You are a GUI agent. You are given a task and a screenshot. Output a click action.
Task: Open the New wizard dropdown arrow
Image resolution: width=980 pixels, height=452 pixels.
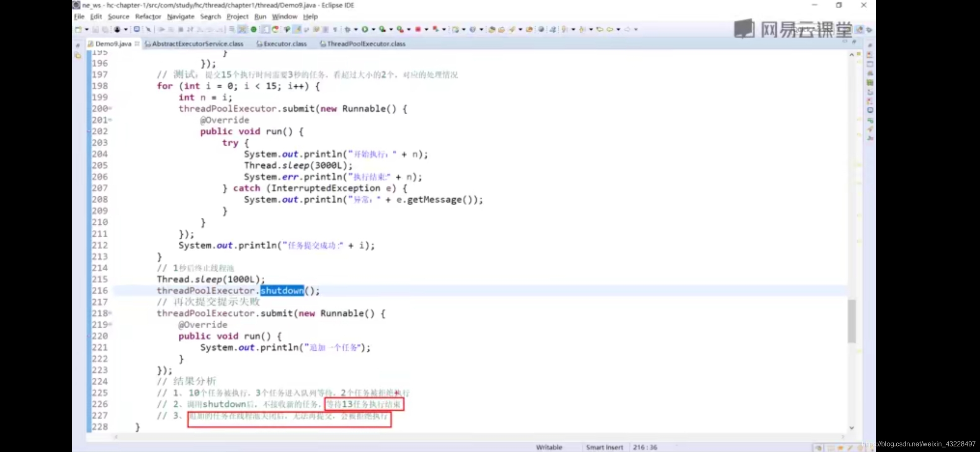tap(87, 29)
